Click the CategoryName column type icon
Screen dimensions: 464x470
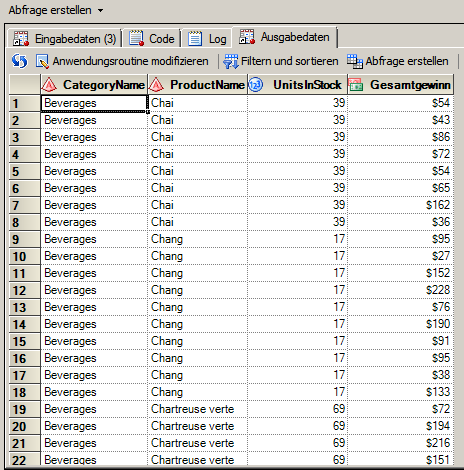[49, 85]
